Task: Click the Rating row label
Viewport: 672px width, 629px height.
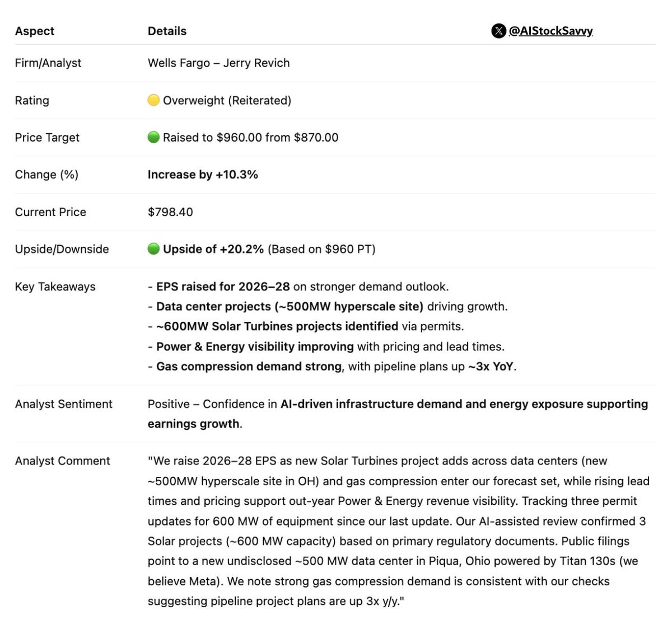Action: tap(32, 101)
